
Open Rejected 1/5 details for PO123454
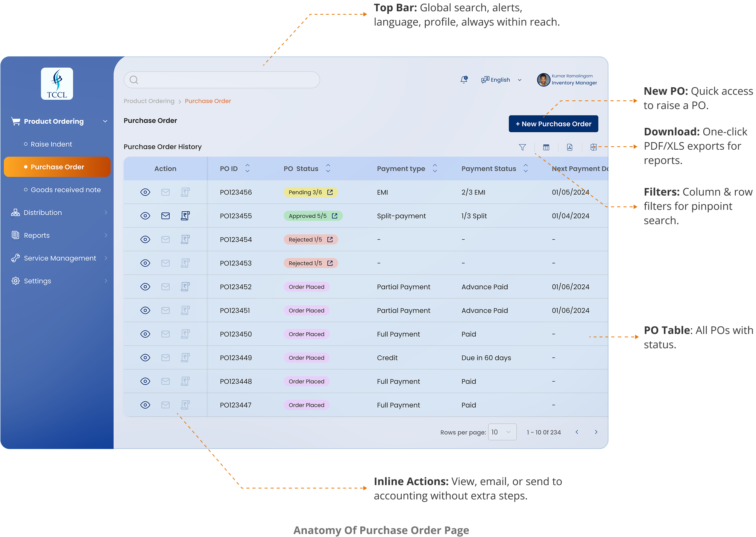[x=330, y=240]
